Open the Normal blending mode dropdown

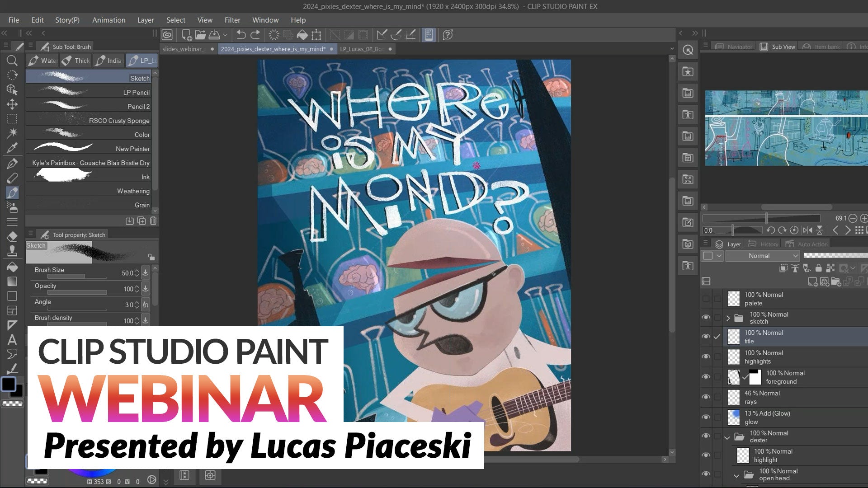tap(762, 256)
